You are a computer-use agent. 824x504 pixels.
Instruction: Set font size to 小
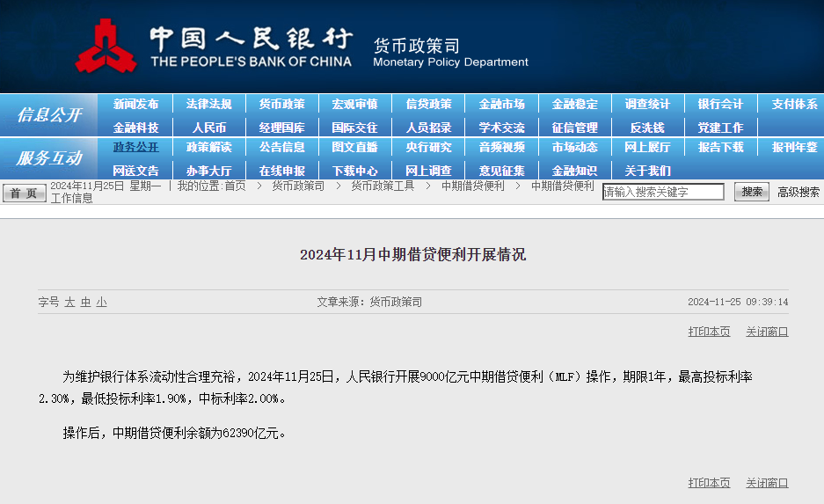(x=101, y=303)
